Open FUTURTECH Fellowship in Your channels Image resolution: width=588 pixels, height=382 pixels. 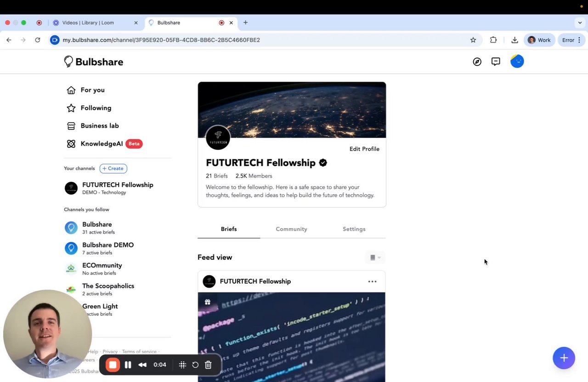pyautogui.click(x=109, y=188)
